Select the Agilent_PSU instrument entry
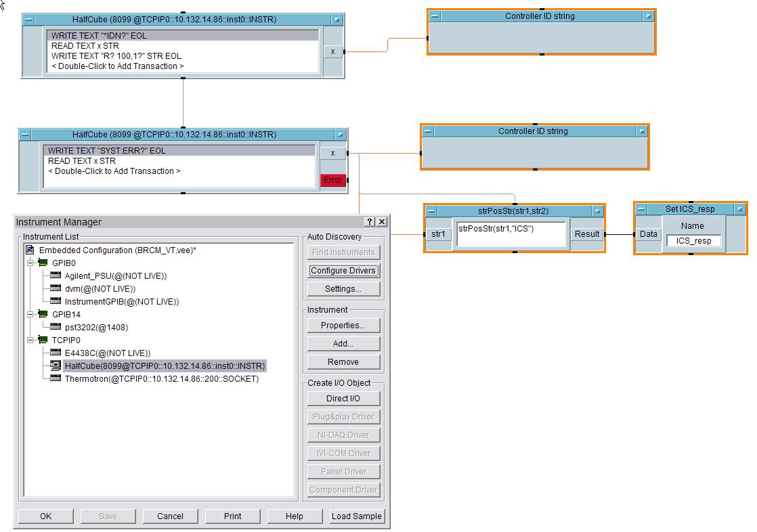The height and width of the screenshot is (532, 757). pyautogui.click(x=115, y=275)
